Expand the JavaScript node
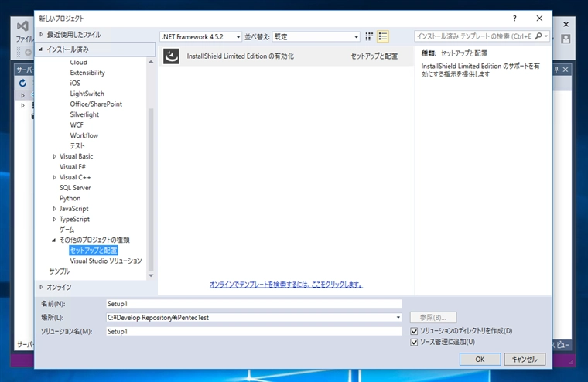588x382 pixels. pyautogui.click(x=54, y=209)
